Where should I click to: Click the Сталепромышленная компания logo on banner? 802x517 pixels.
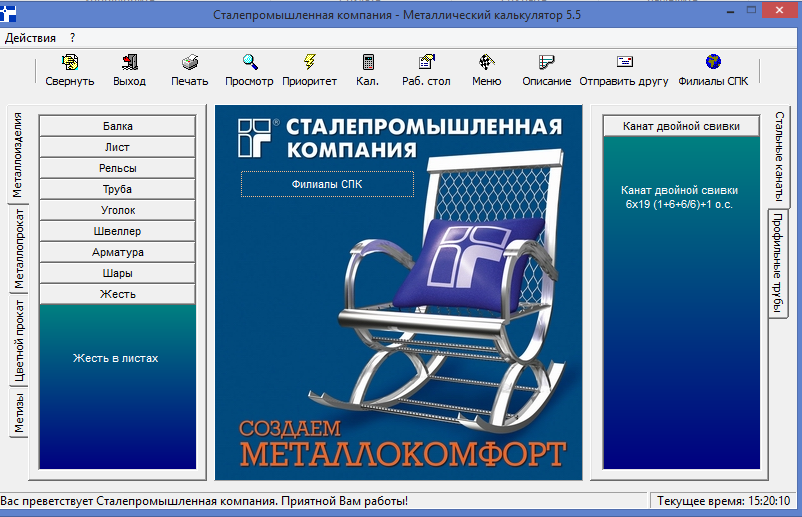pyautogui.click(x=400, y=138)
